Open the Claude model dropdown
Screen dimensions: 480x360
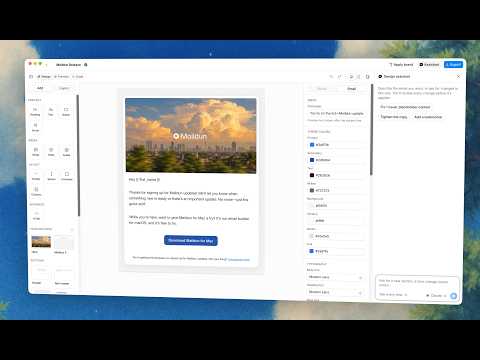pyautogui.click(x=436, y=296)
